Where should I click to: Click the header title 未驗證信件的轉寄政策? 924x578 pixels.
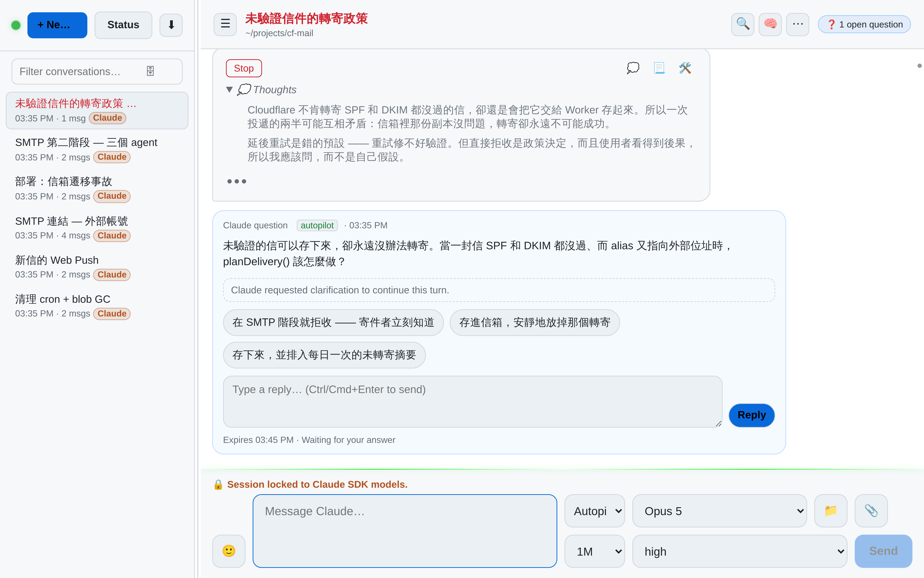click(306, 18)
